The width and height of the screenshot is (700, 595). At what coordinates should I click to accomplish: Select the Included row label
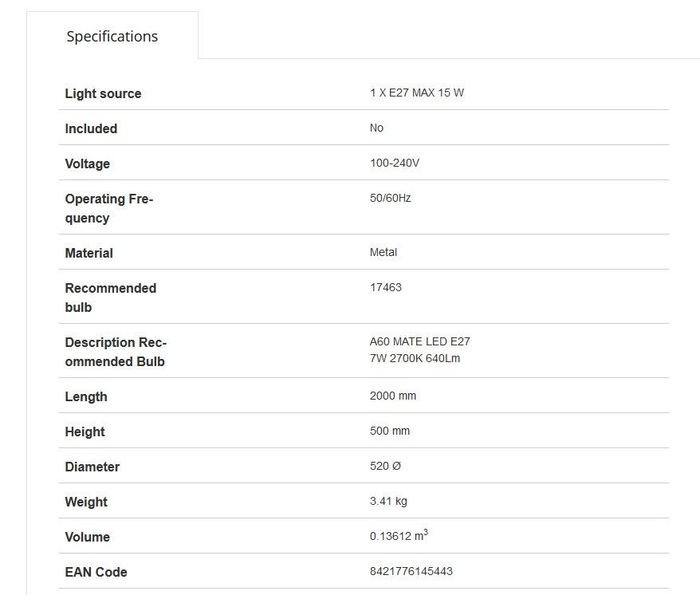coord(91,128)
